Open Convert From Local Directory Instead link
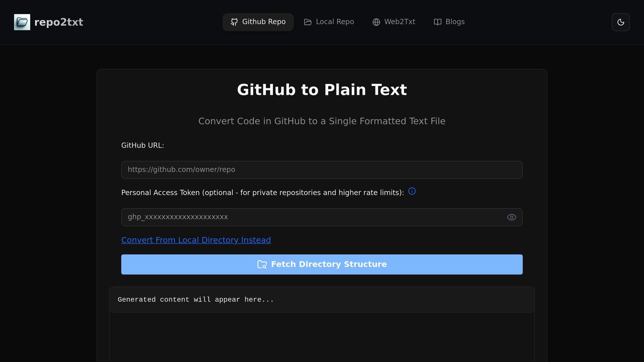 [196, 240]
